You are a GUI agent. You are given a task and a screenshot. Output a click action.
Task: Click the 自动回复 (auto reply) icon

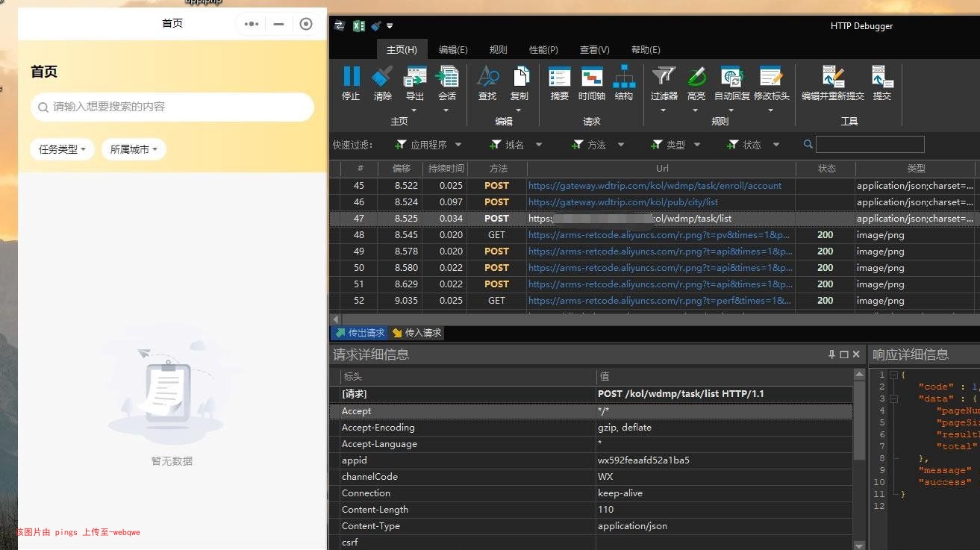click(x=731, y=76)
